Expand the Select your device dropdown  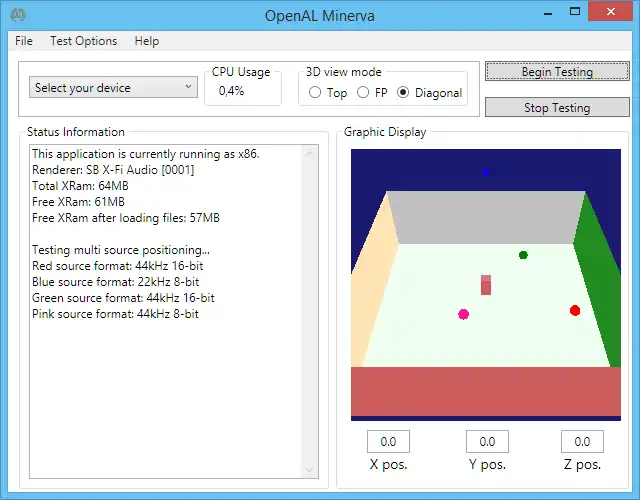point(113,87)
